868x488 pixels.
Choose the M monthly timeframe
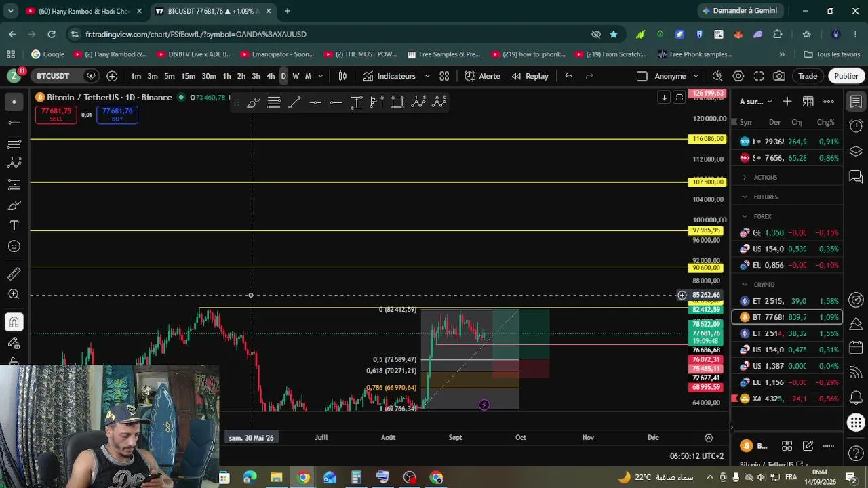[x=308, y=76]
